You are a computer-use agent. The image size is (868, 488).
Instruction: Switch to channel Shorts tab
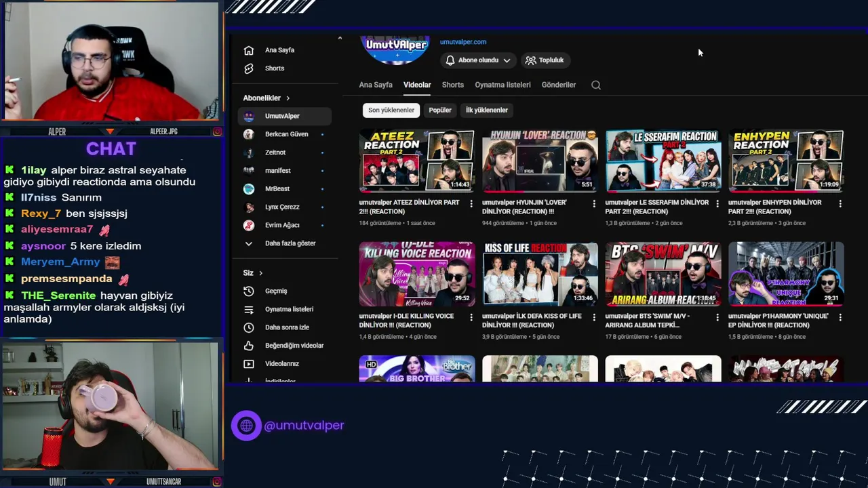point(453,85)
